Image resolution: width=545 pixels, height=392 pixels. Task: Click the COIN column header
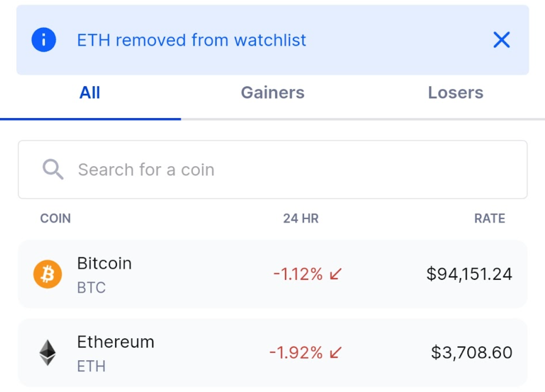click(55, 218)
